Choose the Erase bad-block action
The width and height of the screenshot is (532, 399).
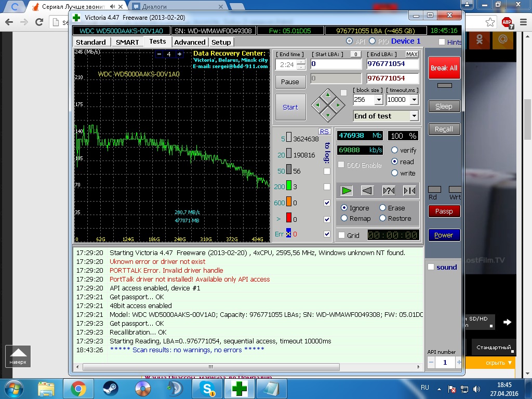coord(383,208)
